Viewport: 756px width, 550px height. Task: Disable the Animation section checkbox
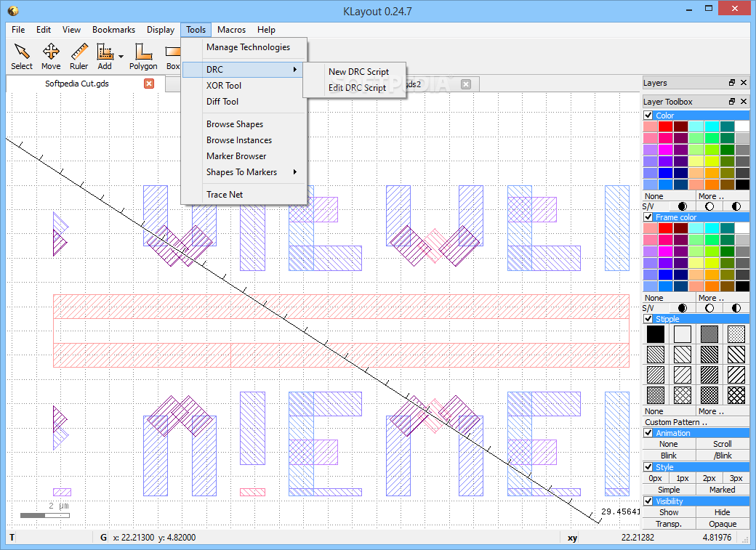click(648, 433)
